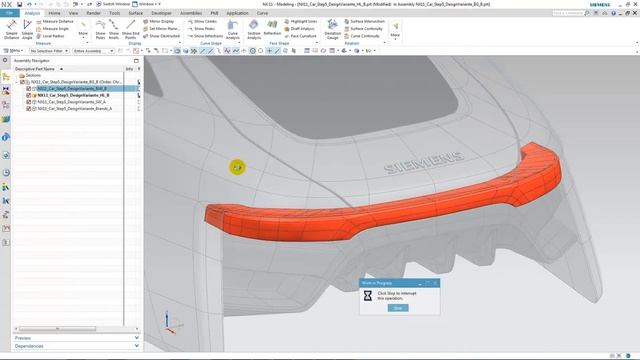Click Show Combs in Curve Shape
This screenshot has height=360, width=640.
click(x=202, y=21)
